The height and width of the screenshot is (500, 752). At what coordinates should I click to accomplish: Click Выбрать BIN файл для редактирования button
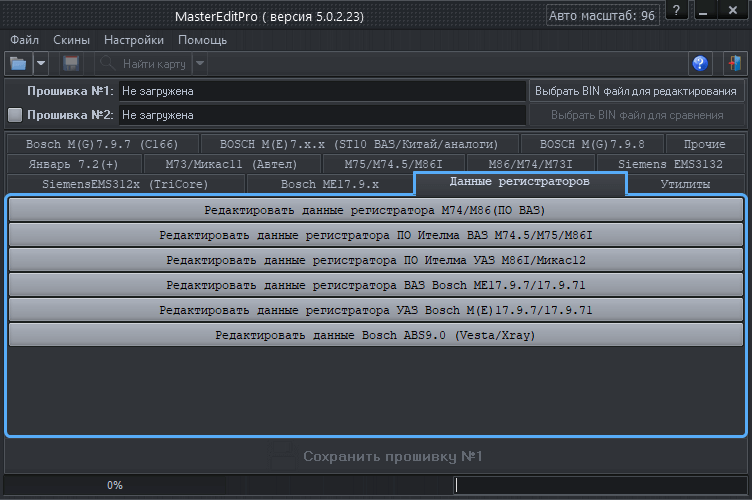(x=635, y=91)
